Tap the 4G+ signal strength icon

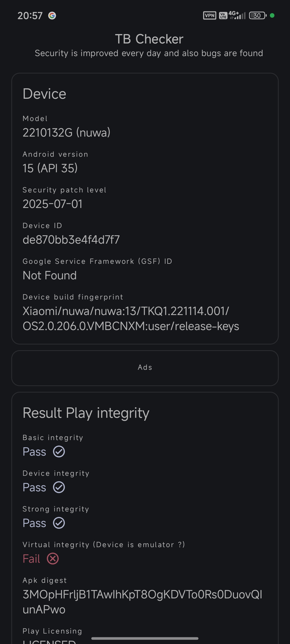(x=237, y=15)
